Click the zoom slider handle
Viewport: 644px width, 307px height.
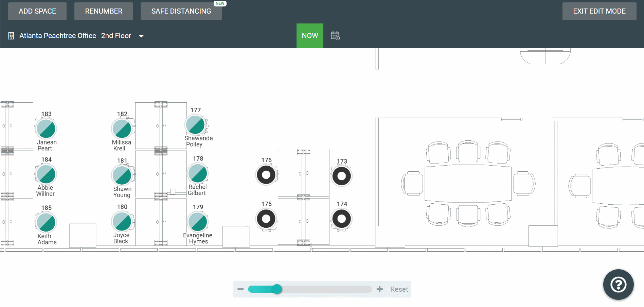(277, 289)
